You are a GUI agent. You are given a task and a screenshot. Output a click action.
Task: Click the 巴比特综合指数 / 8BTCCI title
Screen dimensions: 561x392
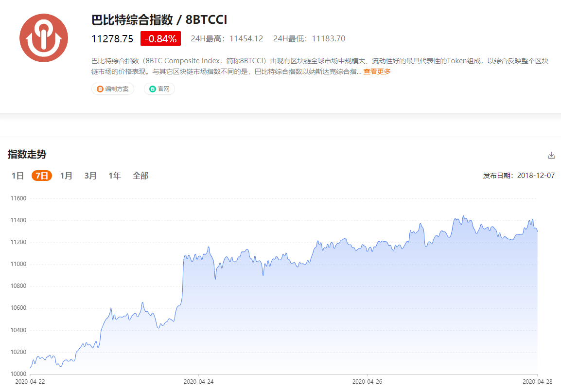(x=159, y=19)
